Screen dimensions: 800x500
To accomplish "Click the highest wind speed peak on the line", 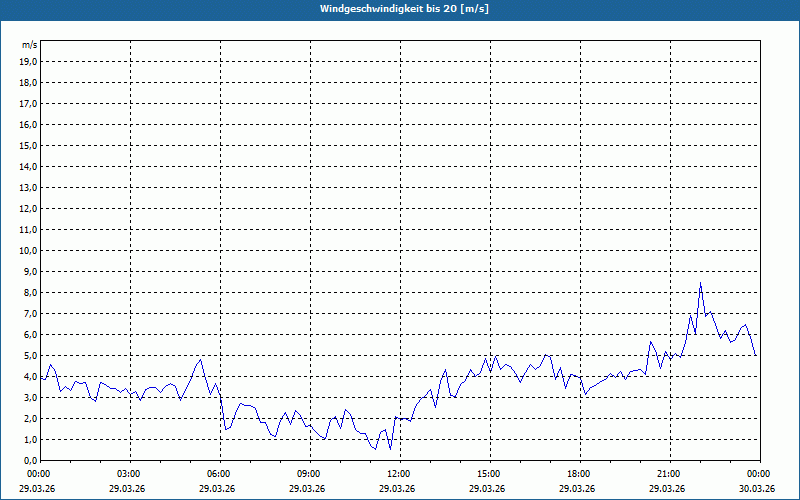I will [701, 284].
